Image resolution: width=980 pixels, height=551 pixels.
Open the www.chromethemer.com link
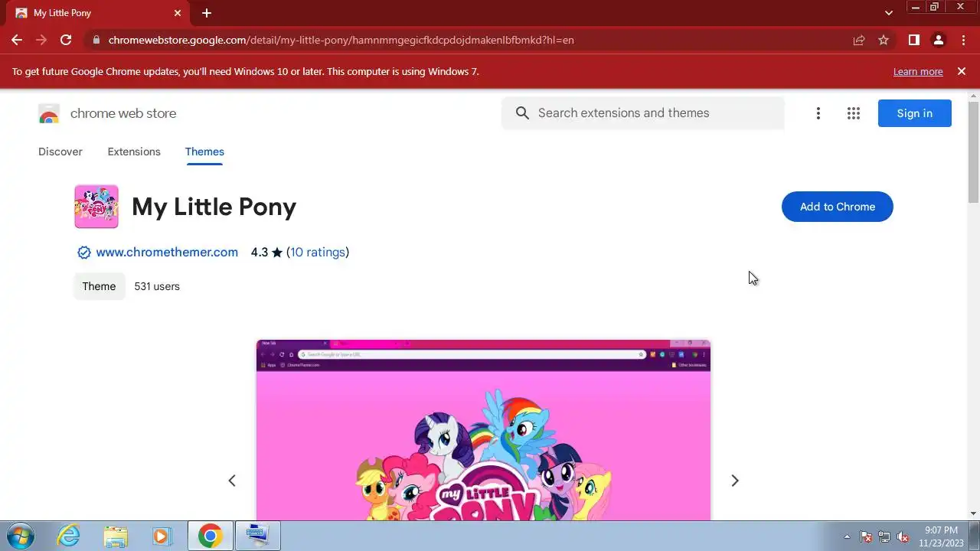click(167, 252)
